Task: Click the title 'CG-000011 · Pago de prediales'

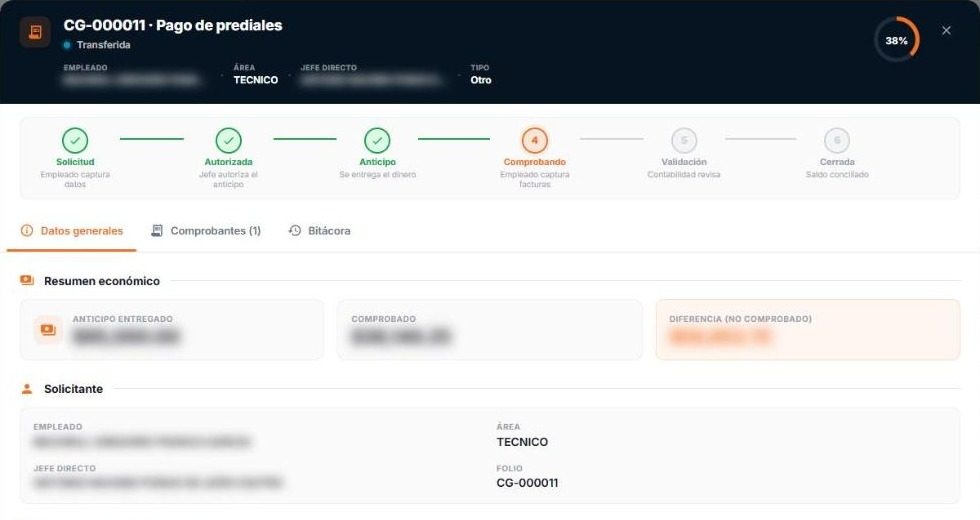Action: click(172, 26)
